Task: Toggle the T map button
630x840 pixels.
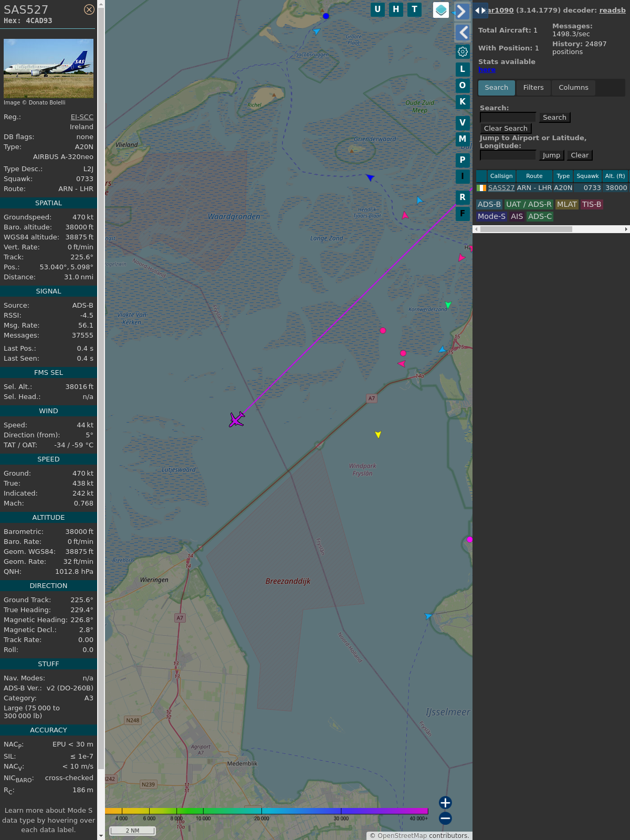Action: coord(415,9)
